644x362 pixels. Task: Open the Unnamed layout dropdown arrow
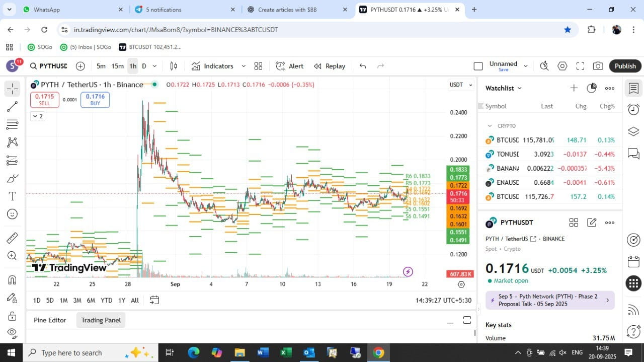[526, 66]
